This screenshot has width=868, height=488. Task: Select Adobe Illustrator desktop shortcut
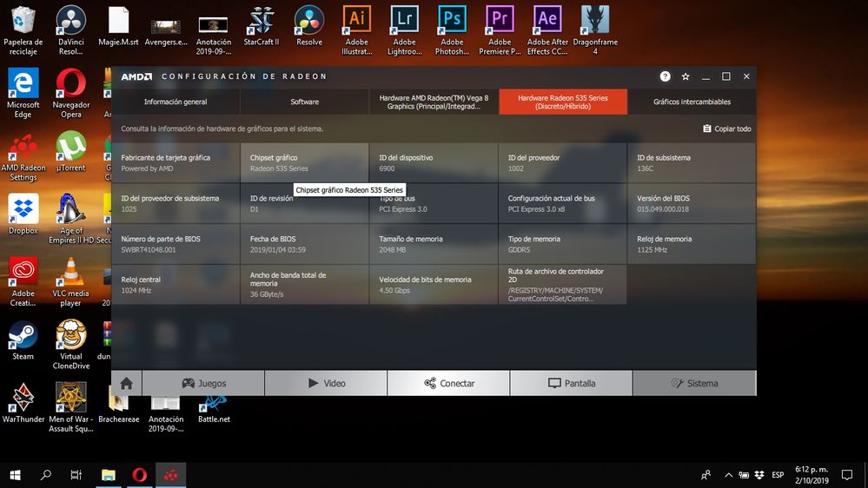click(x=356, y=30)
